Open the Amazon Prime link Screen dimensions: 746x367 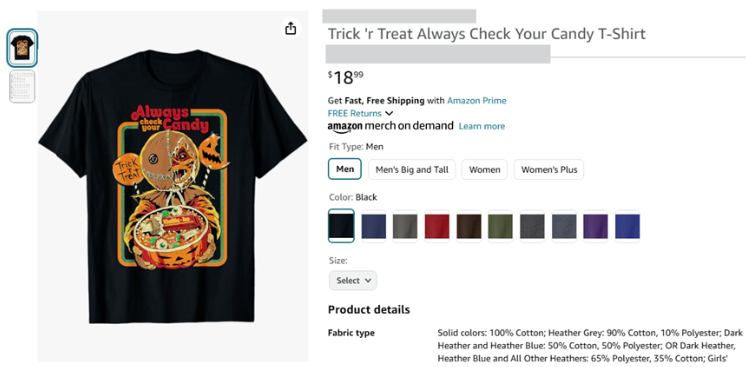pos(477,100)
